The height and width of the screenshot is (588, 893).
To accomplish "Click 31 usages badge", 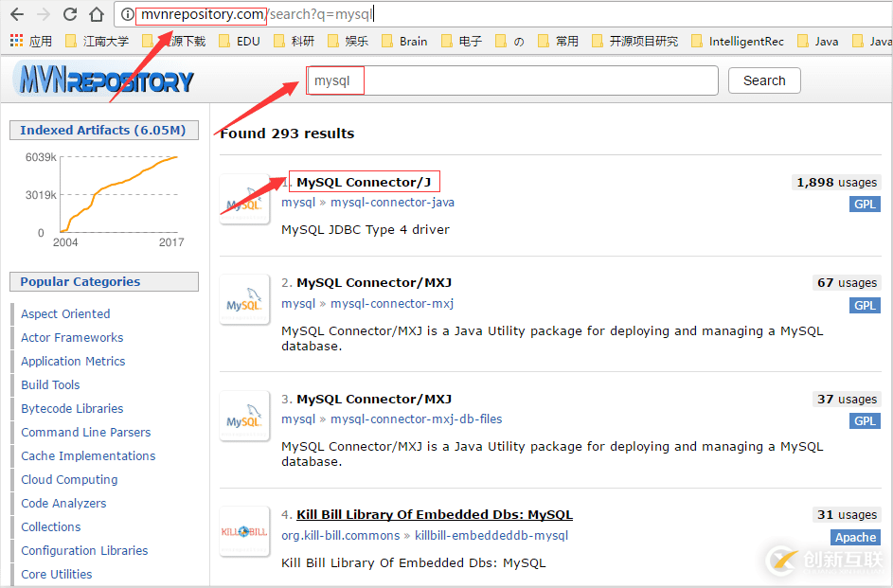I will [847, 514].
